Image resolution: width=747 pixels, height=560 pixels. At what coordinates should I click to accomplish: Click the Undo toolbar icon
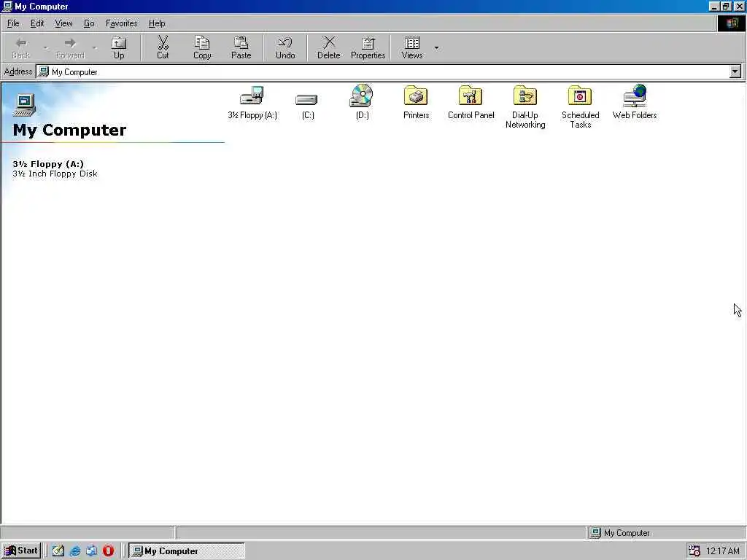(285, 47)
